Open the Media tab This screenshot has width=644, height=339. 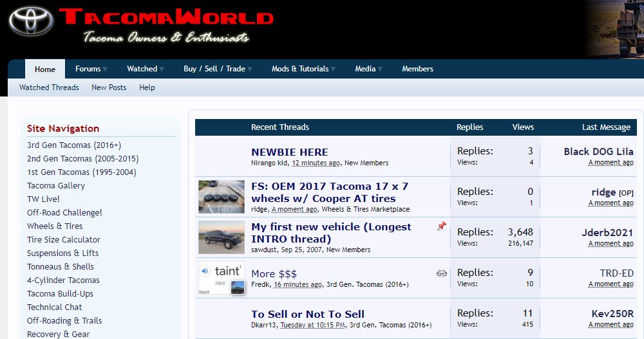(365, 69)
